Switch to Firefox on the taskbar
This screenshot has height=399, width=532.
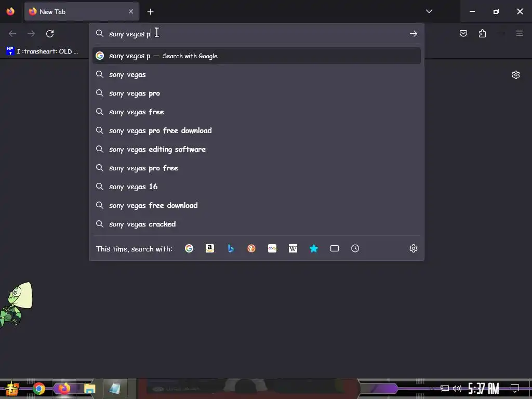coord(64,389)
